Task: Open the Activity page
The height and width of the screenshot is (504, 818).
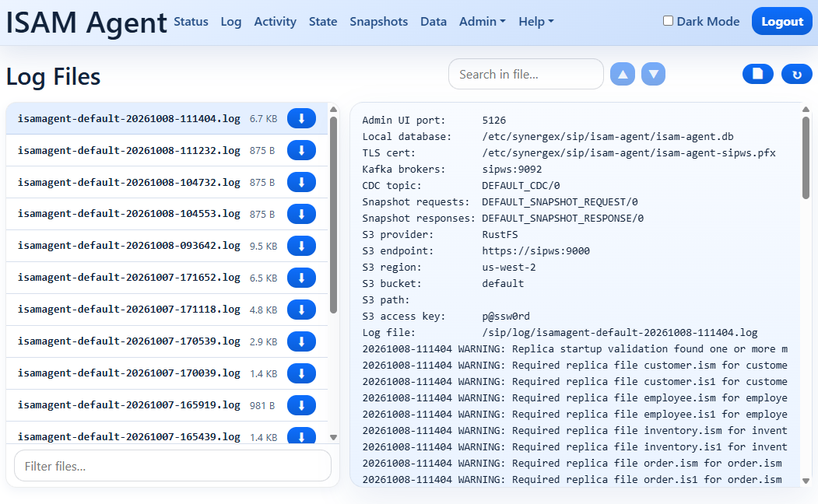Action: coord(275,21)
